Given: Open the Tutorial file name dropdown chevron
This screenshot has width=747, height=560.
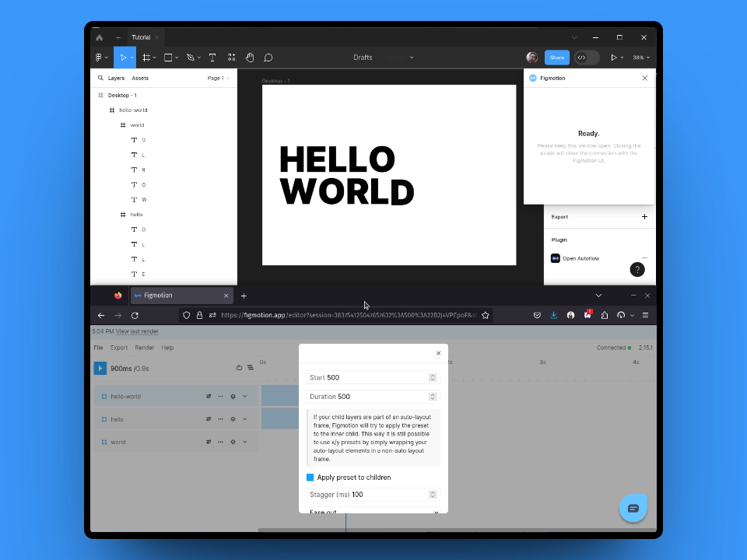Looking at the screenshot, I should [412, 58].
